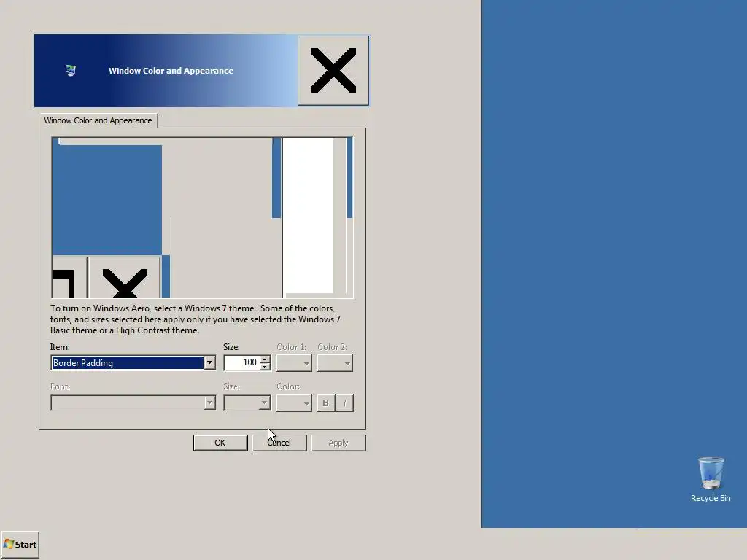Image resolution: width=747 pixels, height=560 pixels.
Task: Decrease Size with the down spinner arrow
Action: click(265, 367)
